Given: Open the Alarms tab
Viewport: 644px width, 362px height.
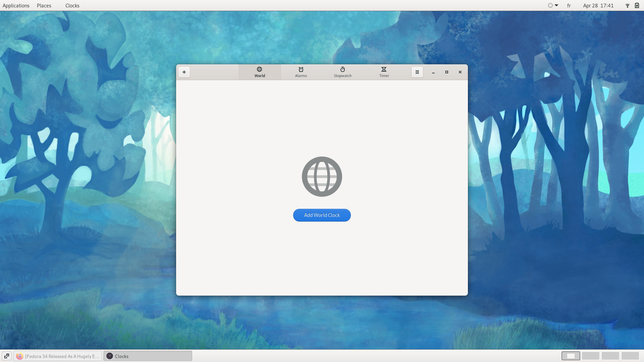Looking at the screenshot, I should (301, 72).
